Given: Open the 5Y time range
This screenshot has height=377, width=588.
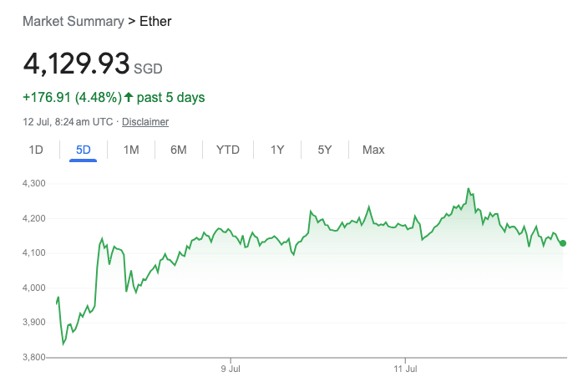Looking at the screenshot, I should pos(325,150).
